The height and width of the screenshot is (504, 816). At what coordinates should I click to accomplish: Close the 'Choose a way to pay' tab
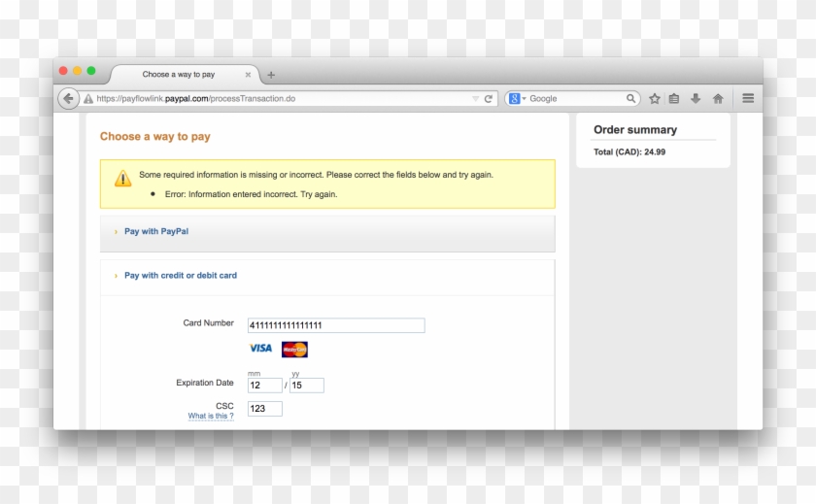(248, 75)
